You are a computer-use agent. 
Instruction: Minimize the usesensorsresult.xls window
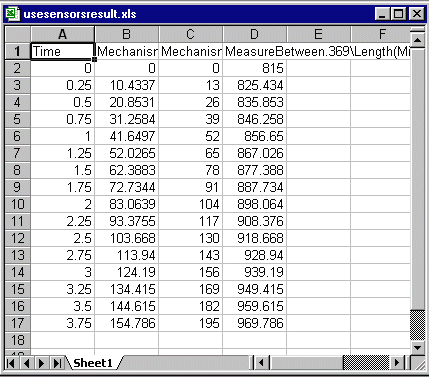pos(382,14)
